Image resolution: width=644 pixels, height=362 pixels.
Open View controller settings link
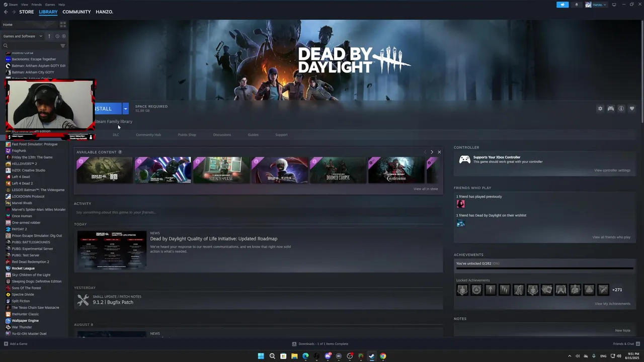(x=612, y=170)
